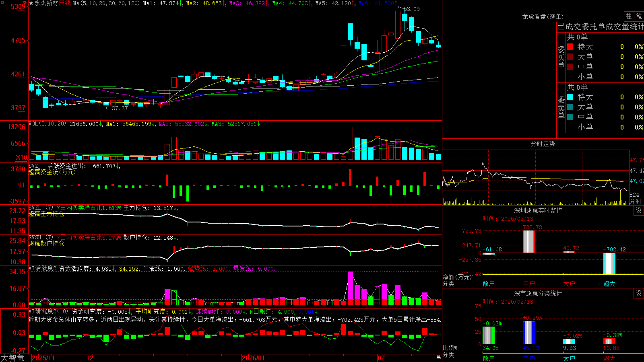Click the 龙虎看盘(逐单) panel title
This screenshot has width=644, height=362.
point(543,16)
